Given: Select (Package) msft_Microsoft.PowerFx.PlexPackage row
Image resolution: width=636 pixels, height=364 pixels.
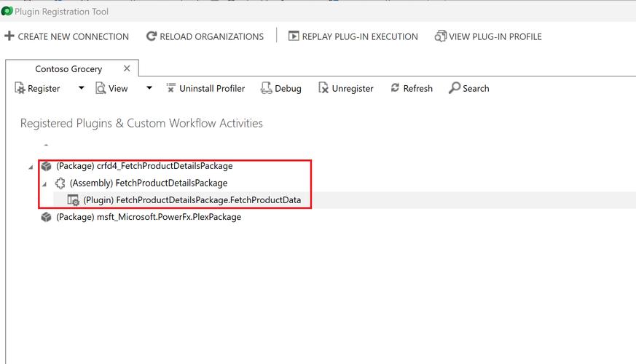Looking at the screenshot, I should coord(149,217).
